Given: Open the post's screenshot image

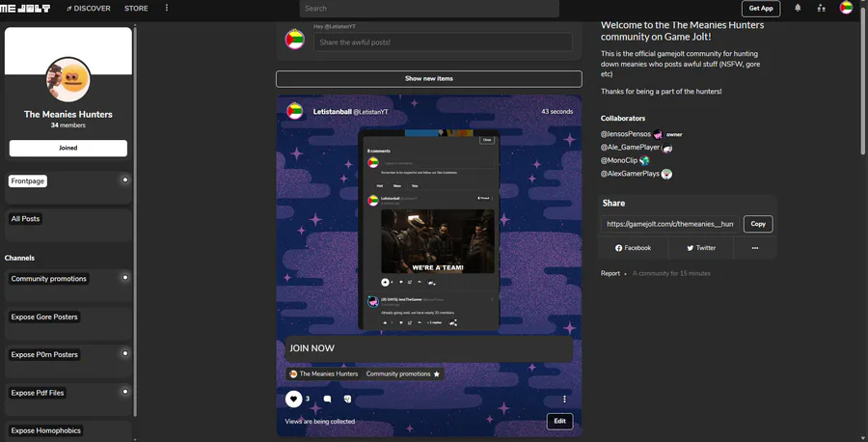Looking at the screenshot, I should tap(429, 230).
